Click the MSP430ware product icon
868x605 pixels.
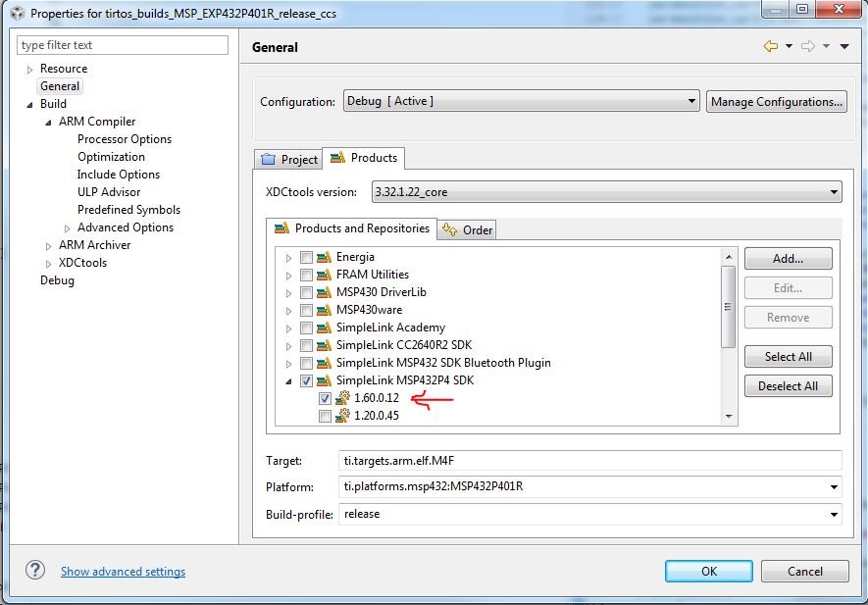click(324, 311)
